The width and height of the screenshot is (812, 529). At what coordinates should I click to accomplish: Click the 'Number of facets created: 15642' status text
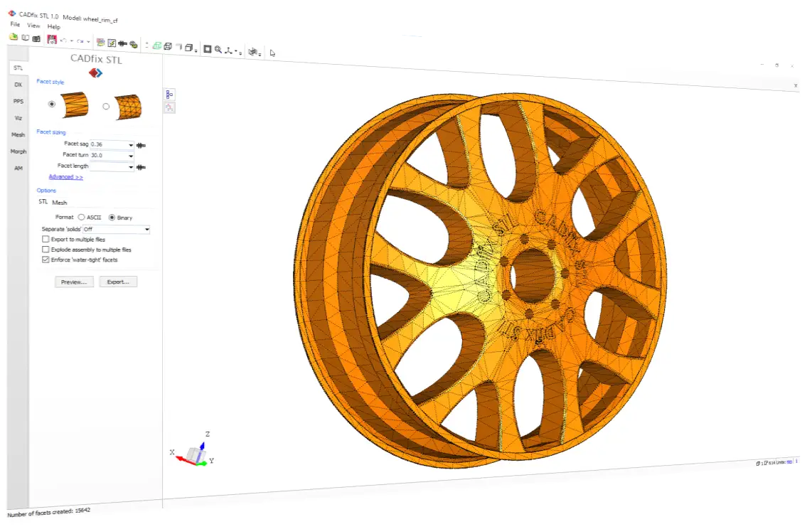pos(48,513)
